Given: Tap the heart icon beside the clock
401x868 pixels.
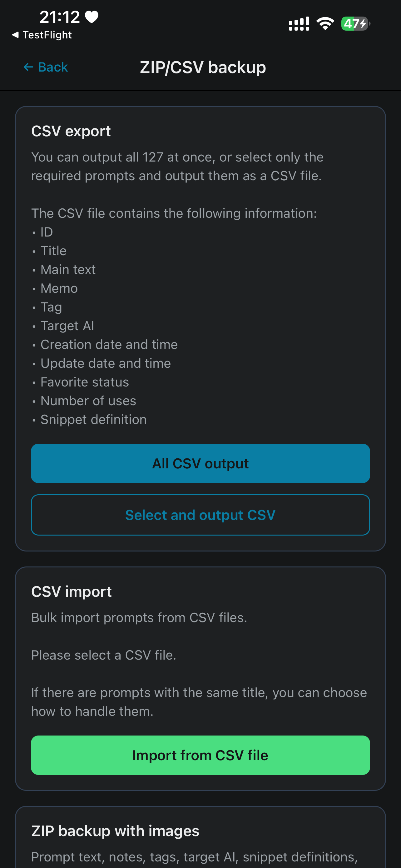Looking at the screenshot, I should coord(92,17).
